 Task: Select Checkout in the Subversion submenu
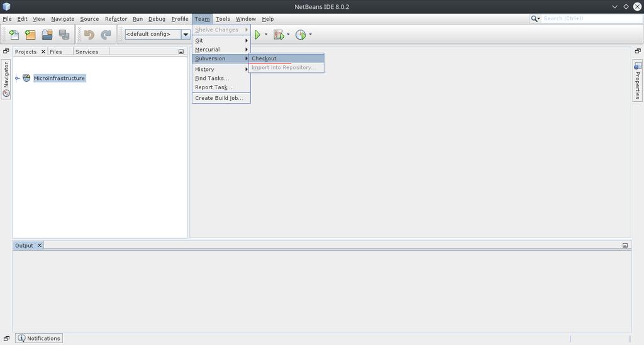pyautogui.click(x=286, y=58)
